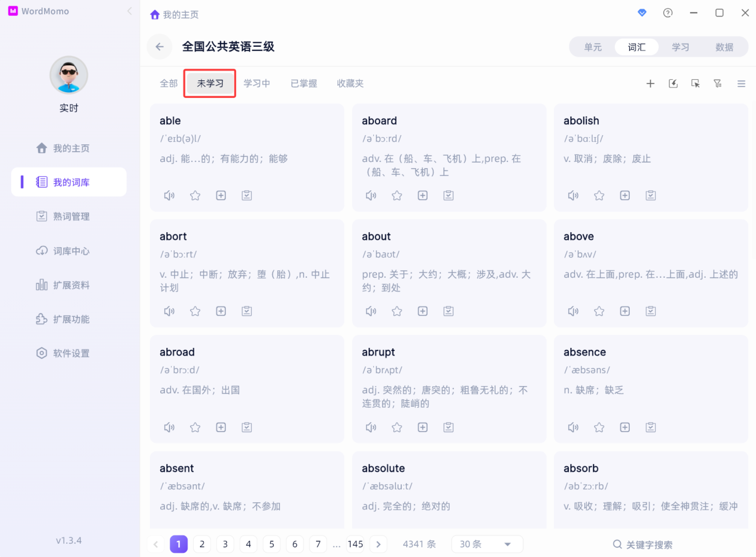Click the plus icon on the able card

tap(221, 196)
